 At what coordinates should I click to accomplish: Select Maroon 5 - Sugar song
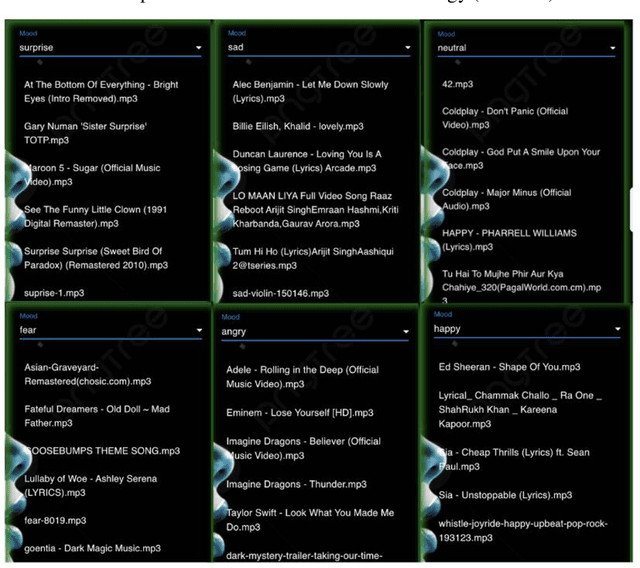(x=92, y=175)
